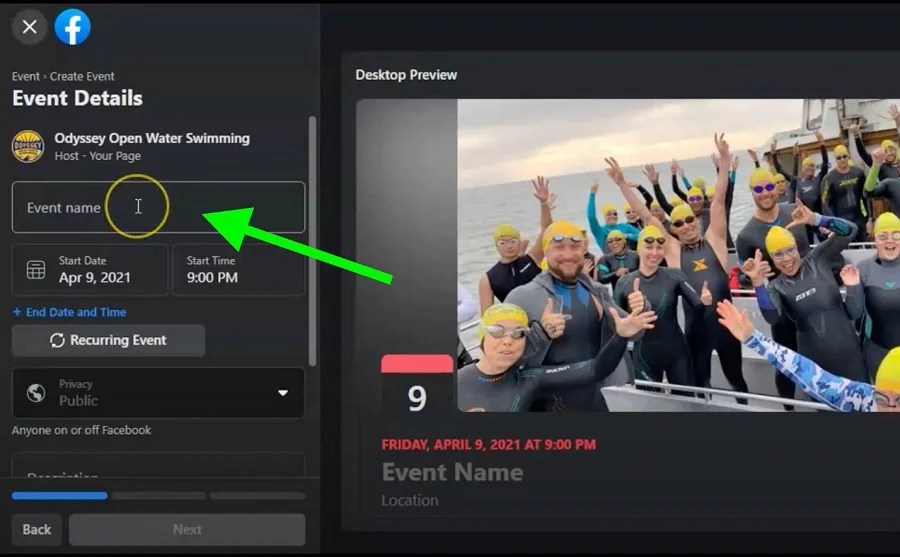Click the Event Name title in preview
Viewport: 900px width, 557px height.
(x=452, y=472)
